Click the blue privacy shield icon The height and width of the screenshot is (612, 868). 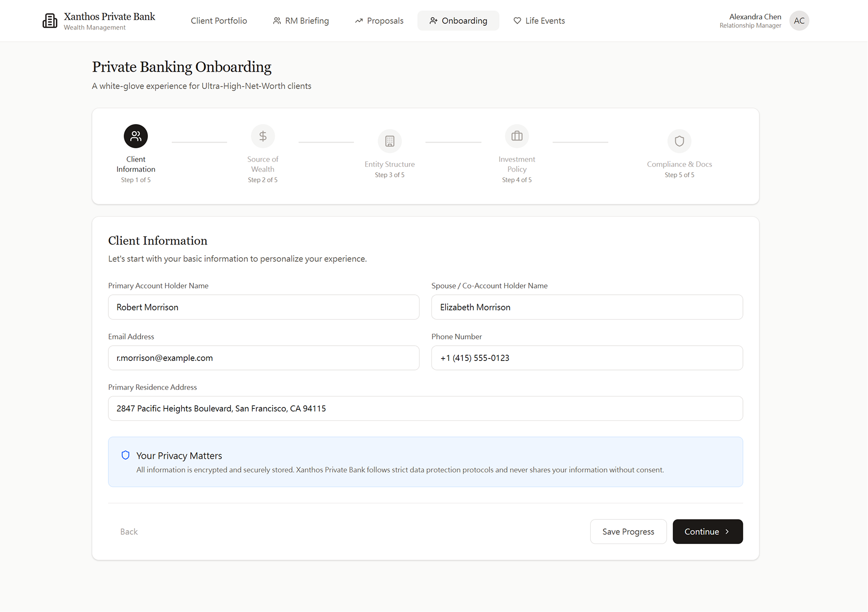pyautogui.click(x=125, y=455)
